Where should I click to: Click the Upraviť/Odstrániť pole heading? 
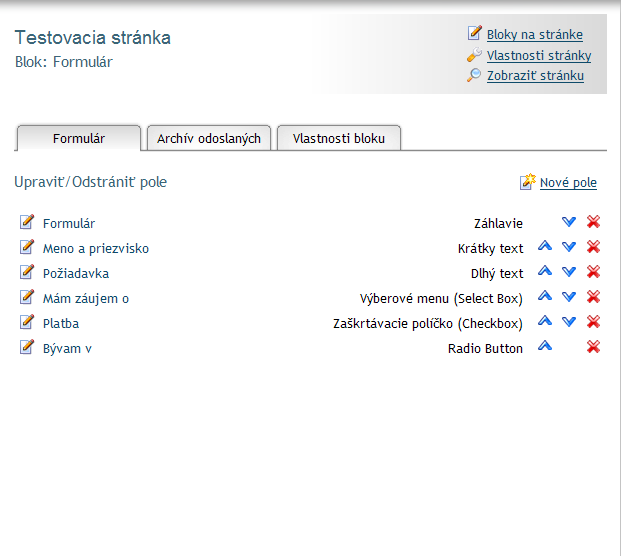coord(91,182)
